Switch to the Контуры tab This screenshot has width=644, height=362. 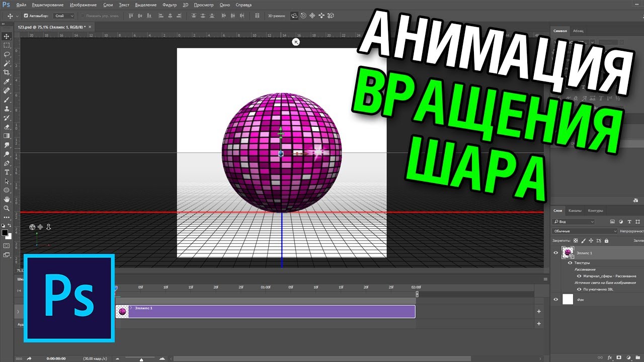click(x=595, y=210)
